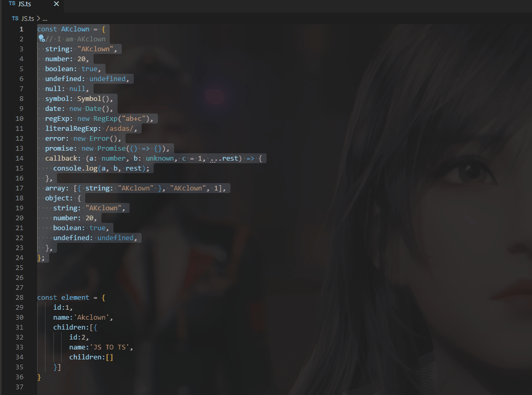
Task: Click the children property on line 31
Action: tap(68, 327)
